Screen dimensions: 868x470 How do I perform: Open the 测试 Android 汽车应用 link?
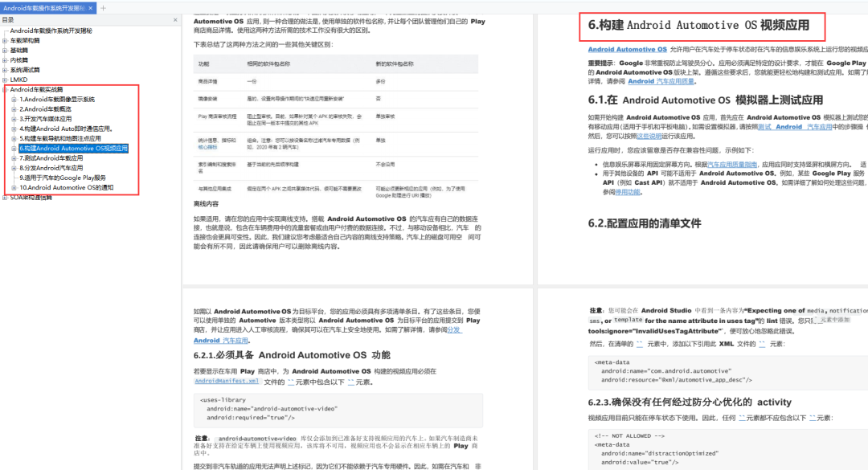(x=794, y=127)
